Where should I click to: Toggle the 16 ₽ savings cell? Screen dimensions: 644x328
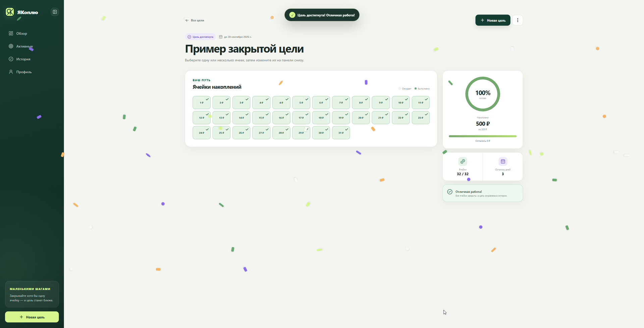click(281, 118)
